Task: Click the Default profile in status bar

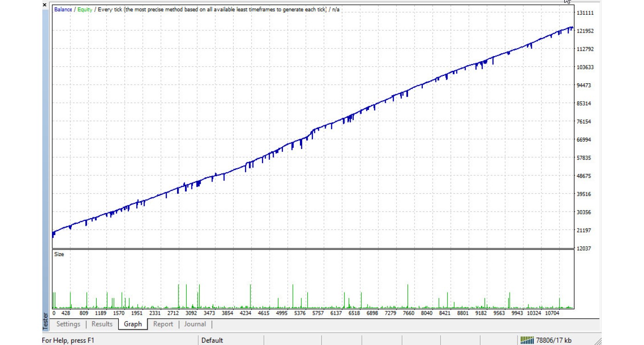Action: point(212,340)
